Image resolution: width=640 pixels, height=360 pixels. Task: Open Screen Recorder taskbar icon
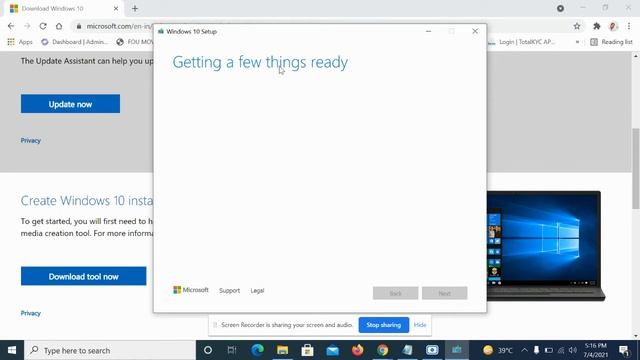[432, 350]
